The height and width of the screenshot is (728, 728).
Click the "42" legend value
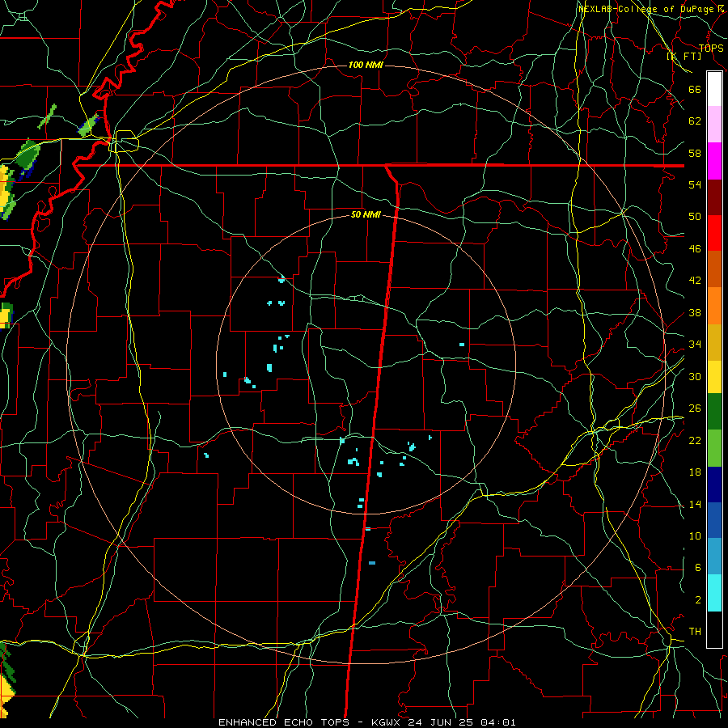tap(695, 280)
